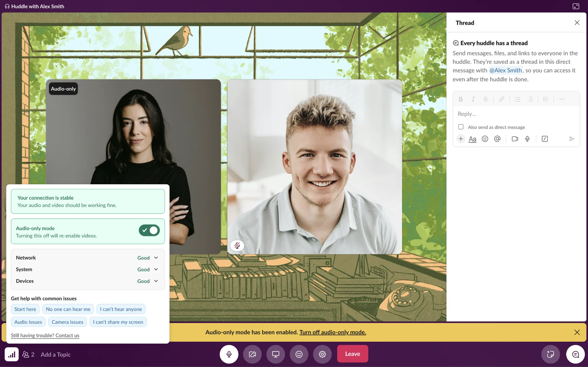Click Turn off audio-only mode link

[x=333, y=332]
